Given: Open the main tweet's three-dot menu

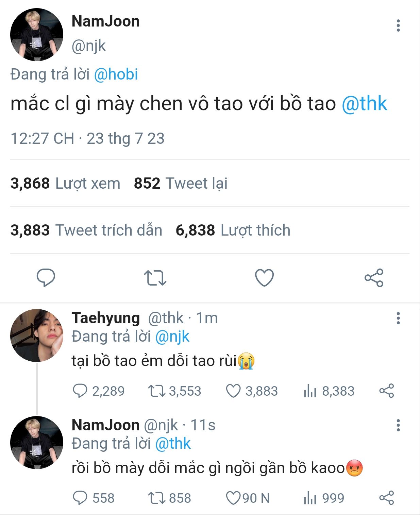Looking at the screenshot, I should pyautogui.click(x=398, y=26).
